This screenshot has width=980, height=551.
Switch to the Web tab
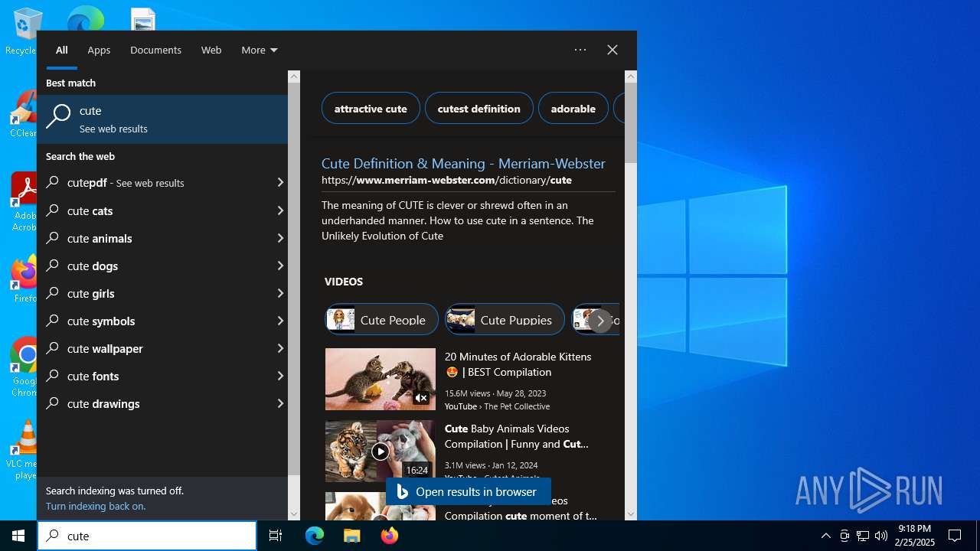click(211, 50)
